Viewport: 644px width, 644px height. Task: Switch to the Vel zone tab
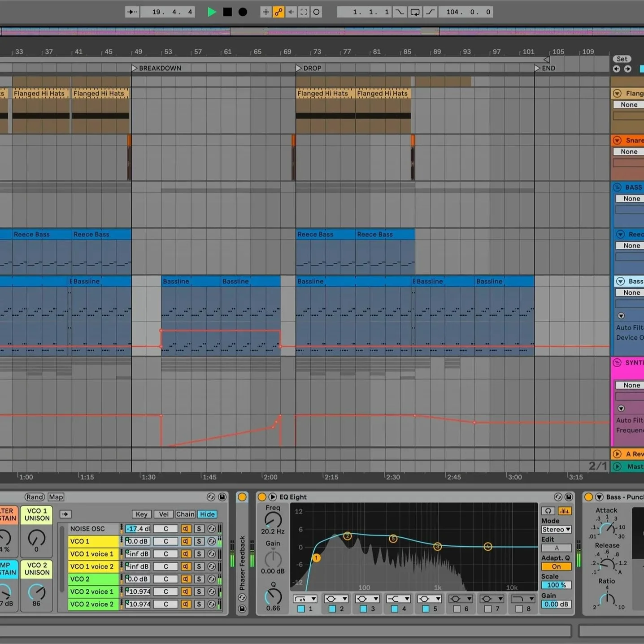pyautogui.click(x=164, y=514)
